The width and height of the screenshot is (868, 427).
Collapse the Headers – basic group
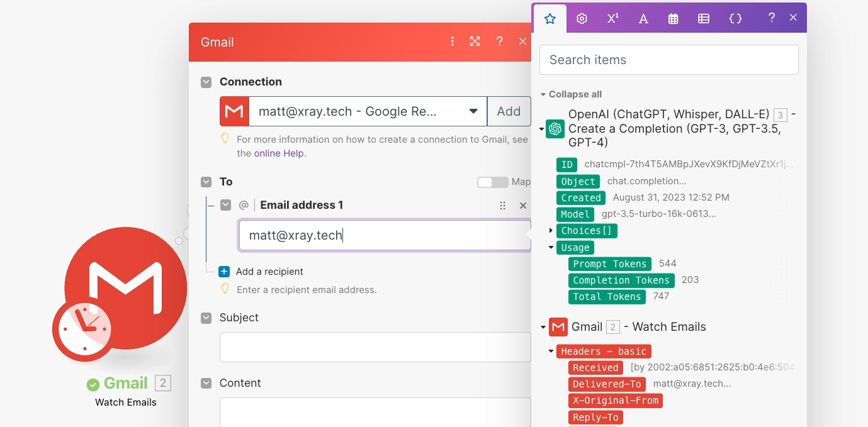pos(551,352)
